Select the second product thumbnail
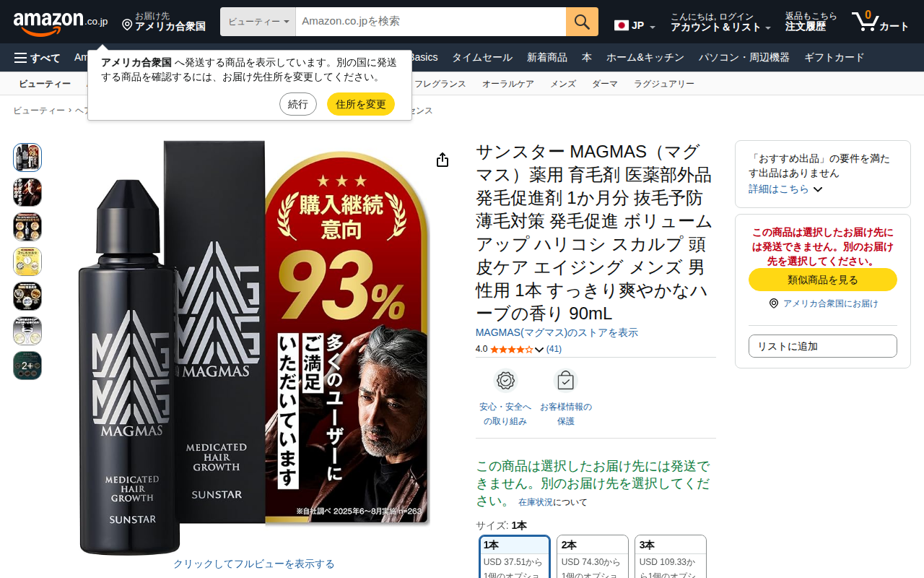The width and height of the screenshot is (924, 578). [x=27, y=192]
